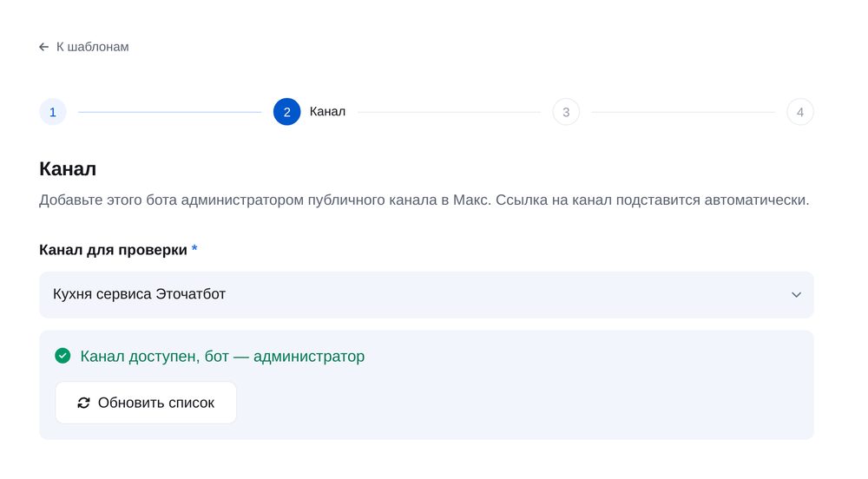Open the 'Кухня сервиса Эточатбот' channel dropdown
Viewport: 868px width, 479px height.
pos(426,294)
